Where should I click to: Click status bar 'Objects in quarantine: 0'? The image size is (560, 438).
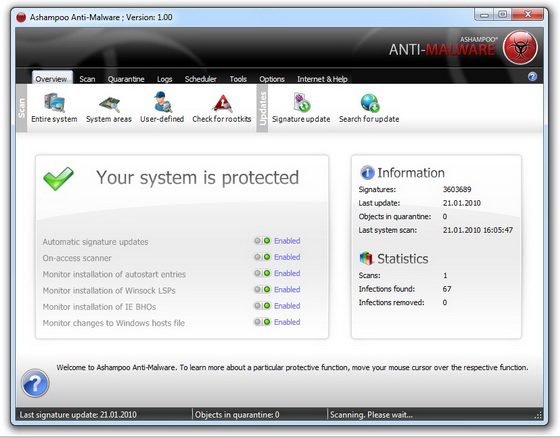click(x=237, y=415)
